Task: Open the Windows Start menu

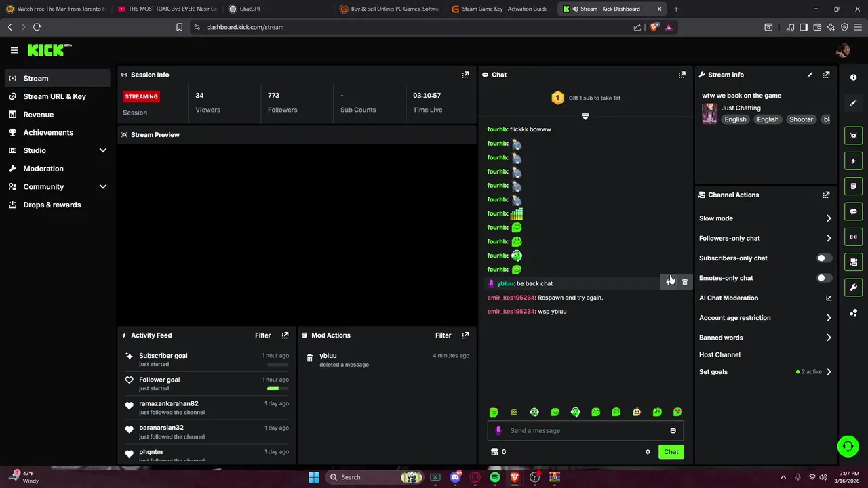Action: pos(314,477)
